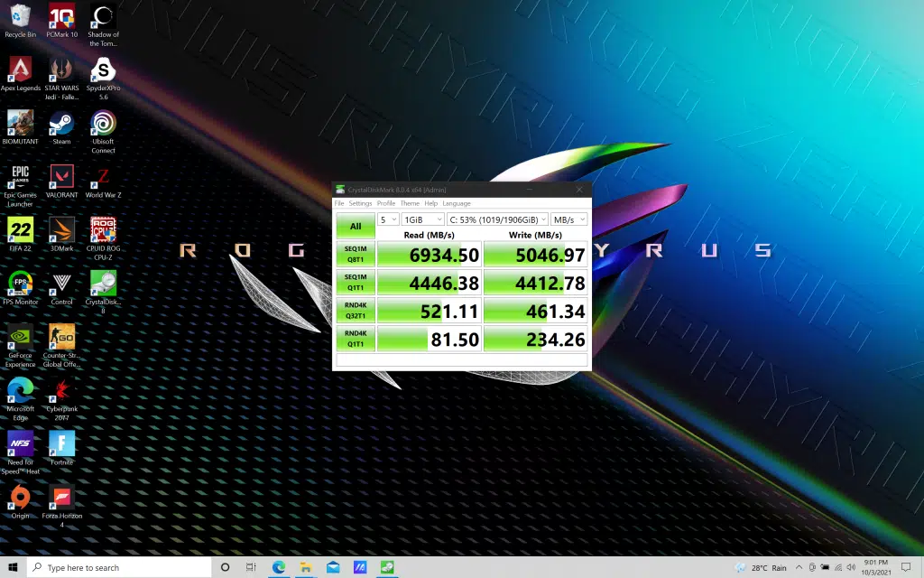Open File Explorer from the taskbar

pyautogui.click(x=306, y=567)
